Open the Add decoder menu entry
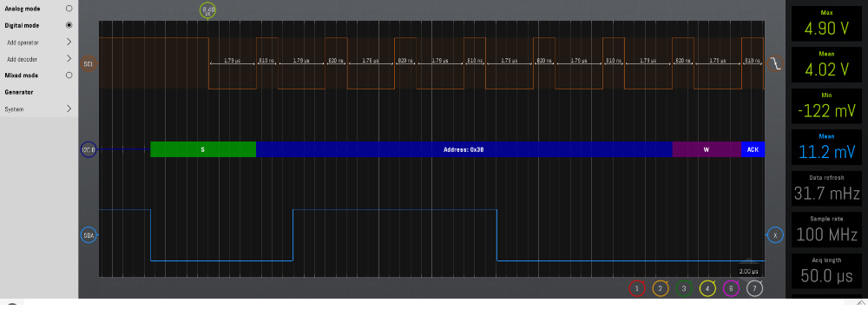 (x=23, y=59)
